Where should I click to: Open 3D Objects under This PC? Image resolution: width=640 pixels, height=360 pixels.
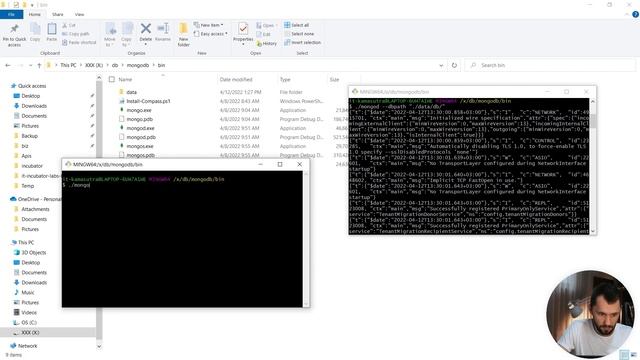[x=33, y=253]
